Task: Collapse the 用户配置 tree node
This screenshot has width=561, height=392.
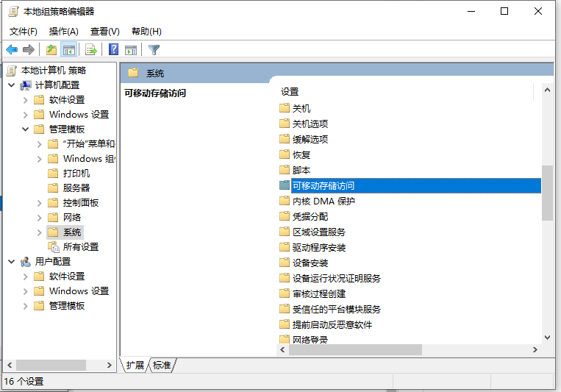Action: (12, 262)
